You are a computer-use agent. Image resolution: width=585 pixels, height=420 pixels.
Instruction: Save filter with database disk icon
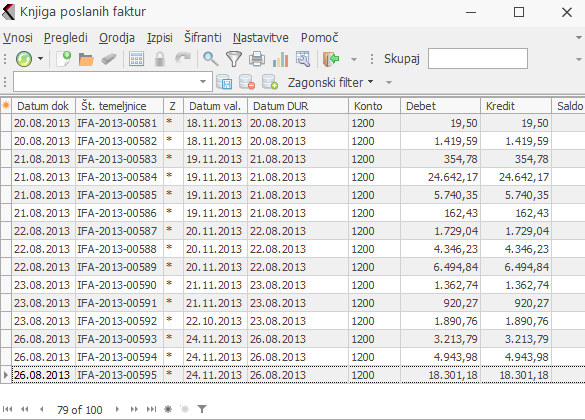[x=224, y=82]
